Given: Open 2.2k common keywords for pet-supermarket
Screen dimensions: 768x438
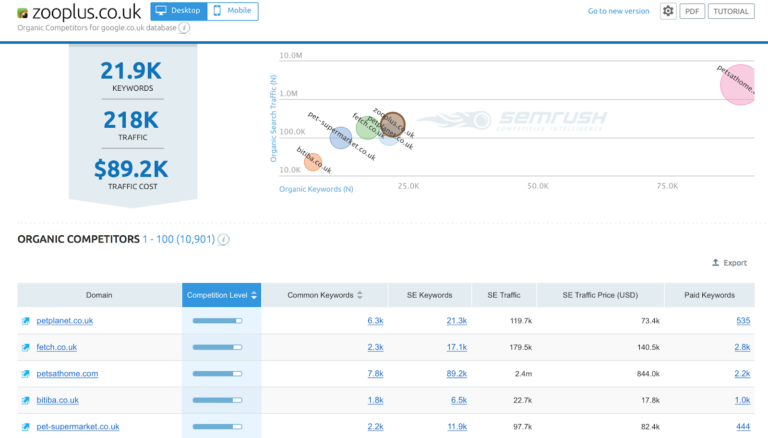Looking at the screenshot, I should (x=375, y=427).
